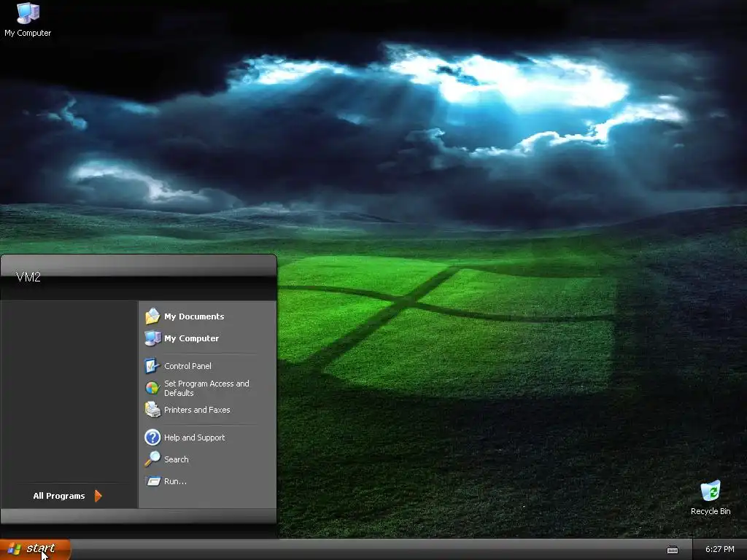Click the My Computer icon in Start menu
Image resolution: width=747 pixels, height=560 pixels.
152,338
